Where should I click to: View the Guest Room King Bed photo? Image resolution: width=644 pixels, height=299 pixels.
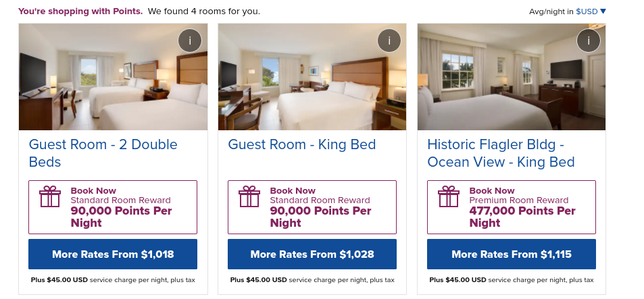pyautogui.click(x=312, y=77)
